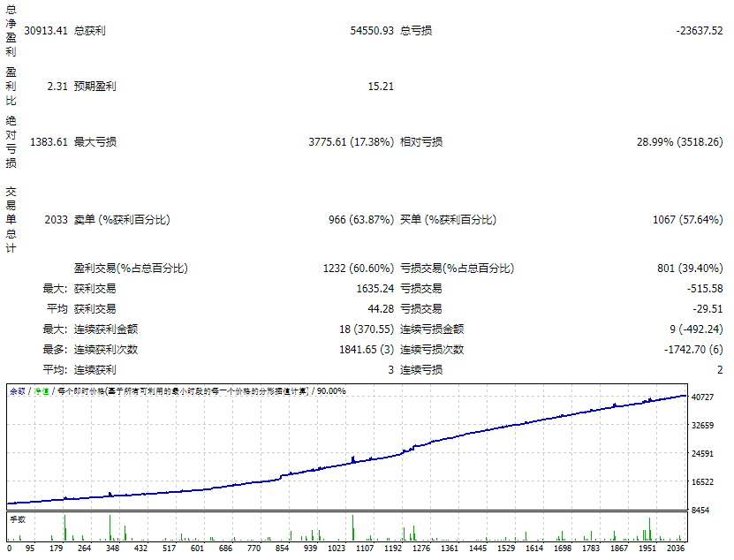The image size is (734, 560).
Task: Select the 总获利 value 54550.93
Action: [x=371, y=31]
